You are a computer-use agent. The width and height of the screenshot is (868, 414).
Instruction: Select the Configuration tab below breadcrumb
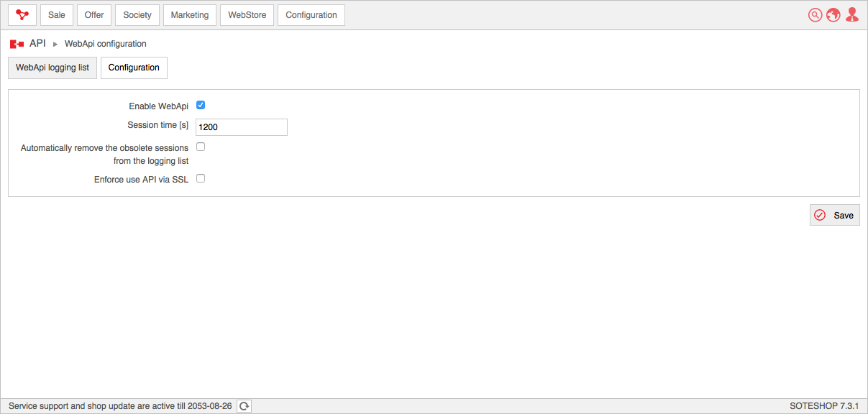[x=134, y=68]
